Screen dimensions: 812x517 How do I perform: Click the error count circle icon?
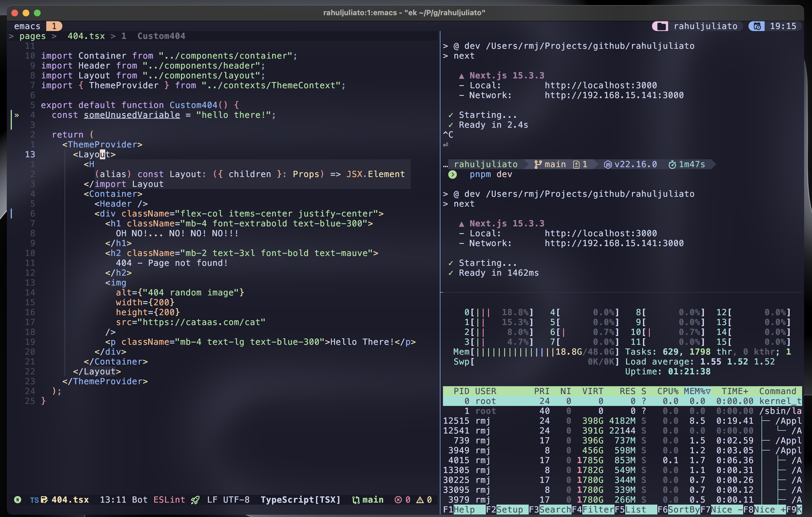(x=398, y=500)
